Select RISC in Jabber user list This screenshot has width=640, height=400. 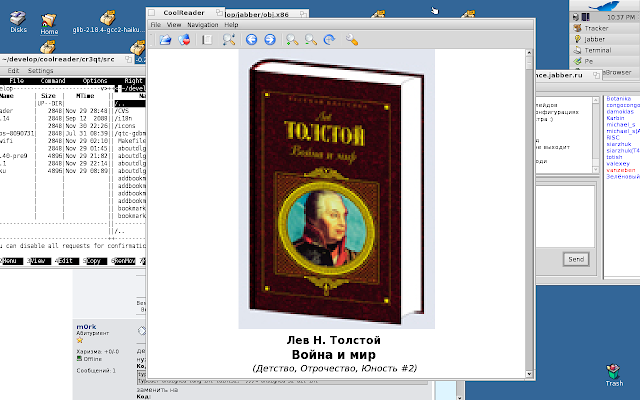click(613, 138)
